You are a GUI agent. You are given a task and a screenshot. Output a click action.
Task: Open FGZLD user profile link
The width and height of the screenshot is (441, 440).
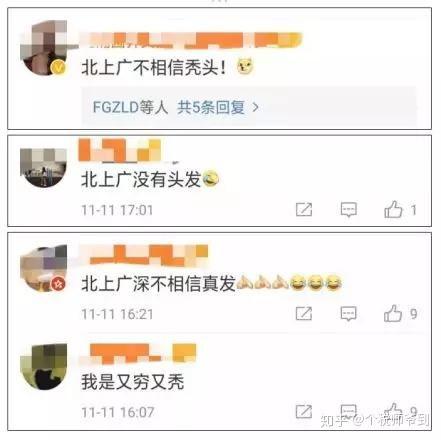coord(115,107)
